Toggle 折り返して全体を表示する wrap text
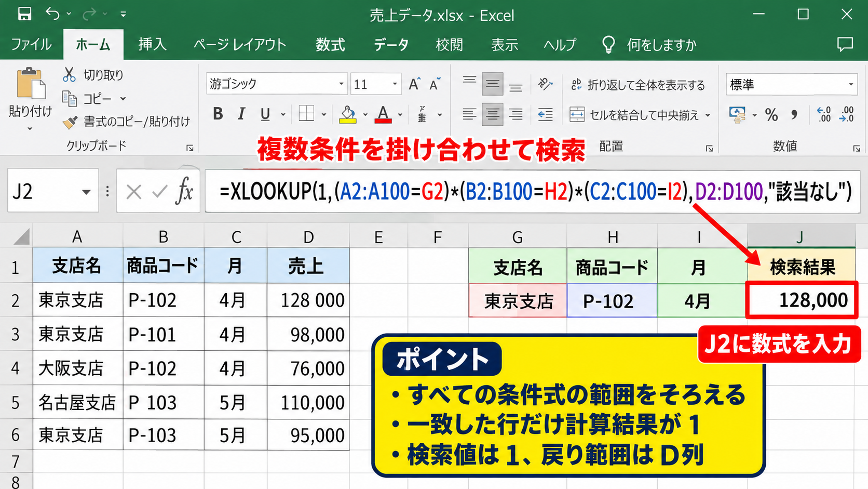The width and height of the screenshot is (868, 489). [x=638, y=85]
